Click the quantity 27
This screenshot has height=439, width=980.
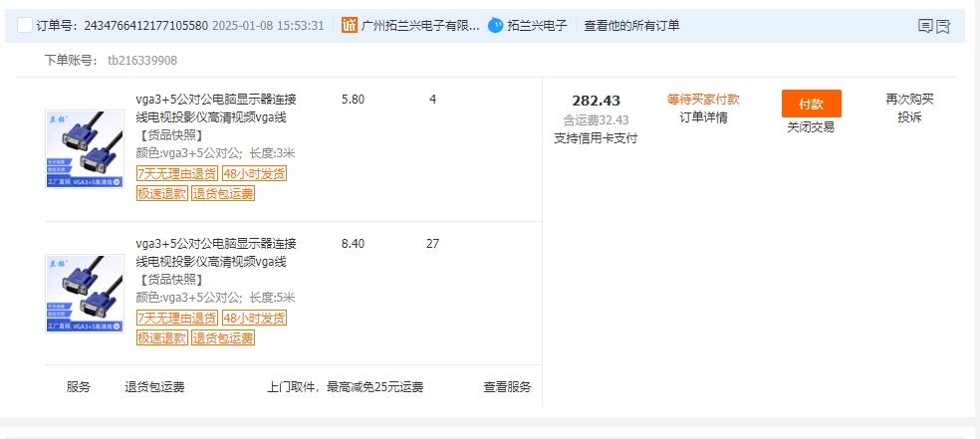[432, 244]
